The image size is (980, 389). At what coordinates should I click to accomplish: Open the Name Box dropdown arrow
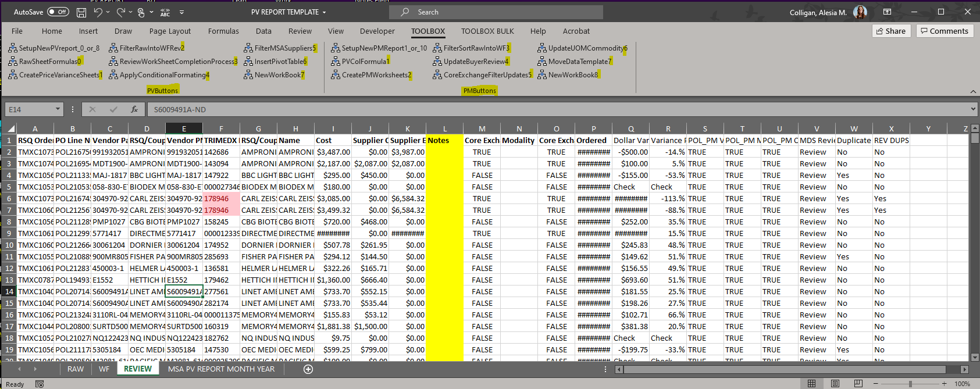(x=58, y=109)
